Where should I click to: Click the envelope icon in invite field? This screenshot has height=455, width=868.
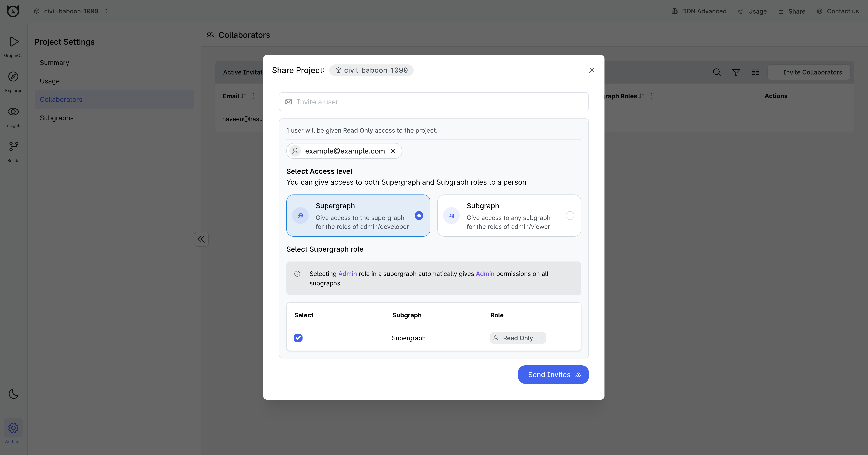289,102
